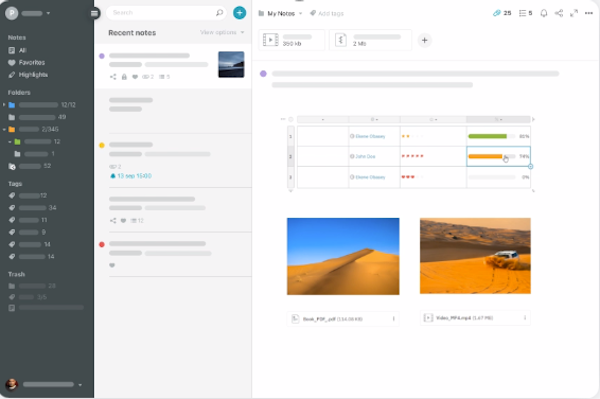Click the teal add new note button
The image size is (600, 399).
pyautogui.click(x=240, y=13)
